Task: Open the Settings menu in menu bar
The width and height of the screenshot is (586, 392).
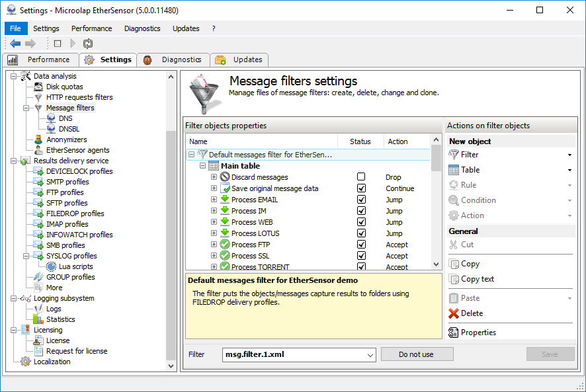Action: 46,28
